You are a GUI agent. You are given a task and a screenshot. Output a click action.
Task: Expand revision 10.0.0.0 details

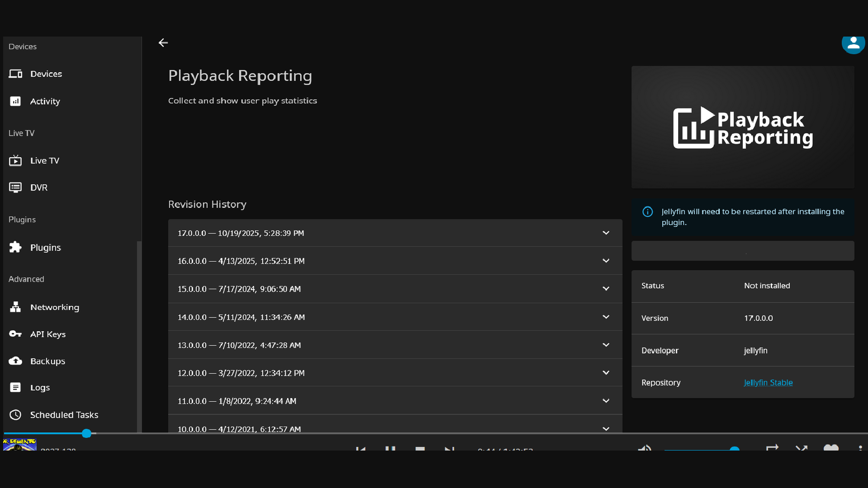pyautogui.click(x=395, y=425)
